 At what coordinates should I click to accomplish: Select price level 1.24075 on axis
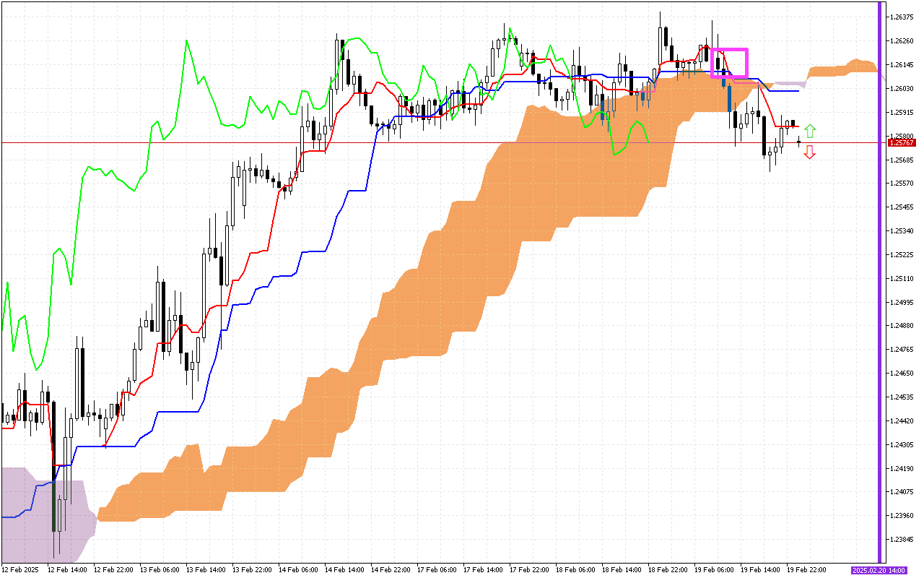[x=902, y=492]
